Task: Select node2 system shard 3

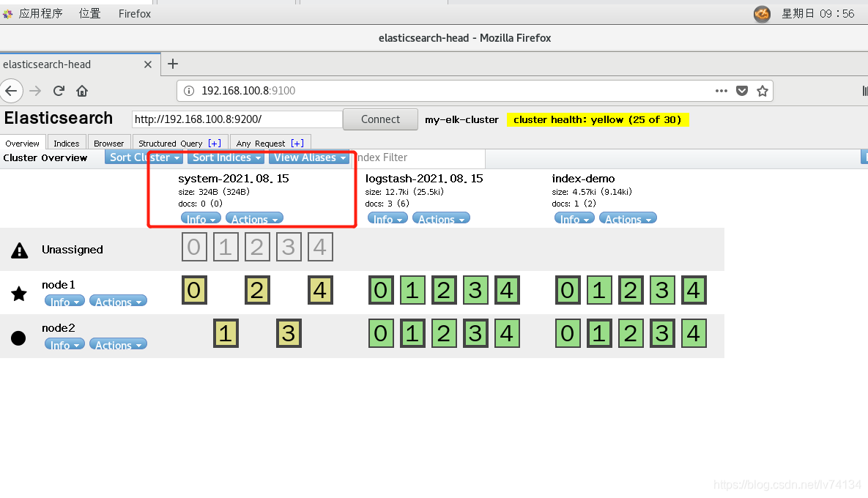Action: tap(289, 333)
